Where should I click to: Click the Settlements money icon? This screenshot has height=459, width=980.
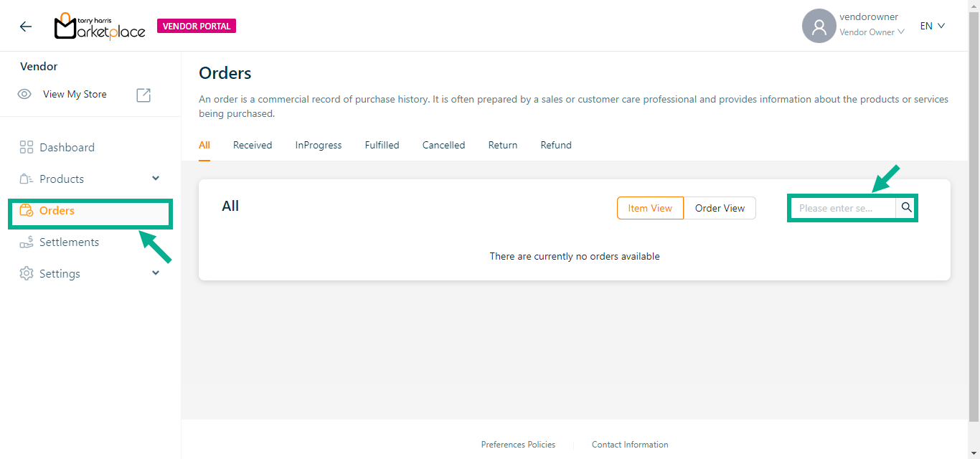(27, 242)
